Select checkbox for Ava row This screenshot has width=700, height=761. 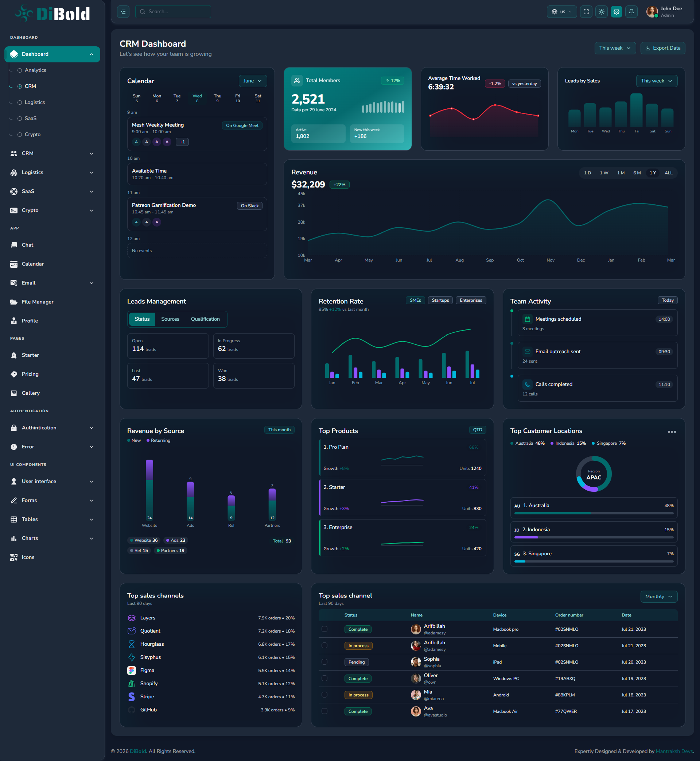[x=324, y=711]
